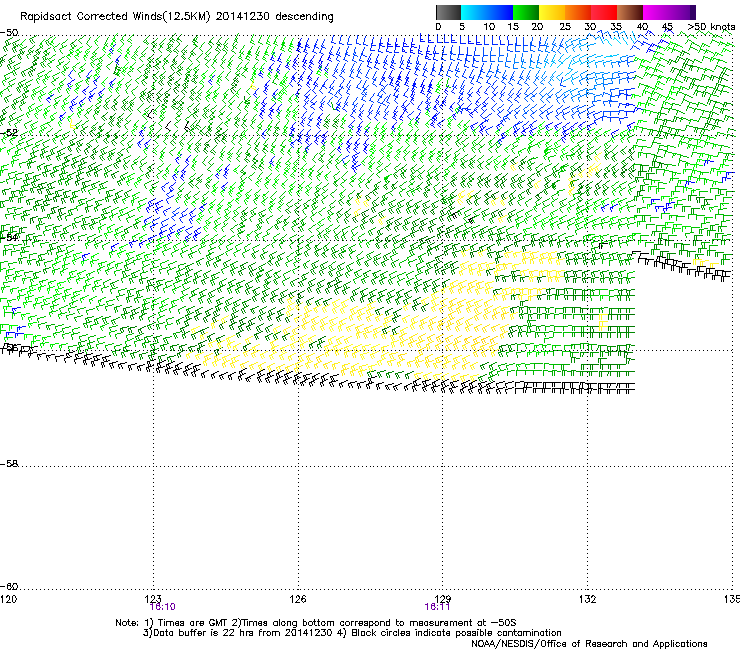The image size is (740, 650).
Task: Click the '>50 knots' legend label
Action: pyautogui.click(x=711, y=27)
